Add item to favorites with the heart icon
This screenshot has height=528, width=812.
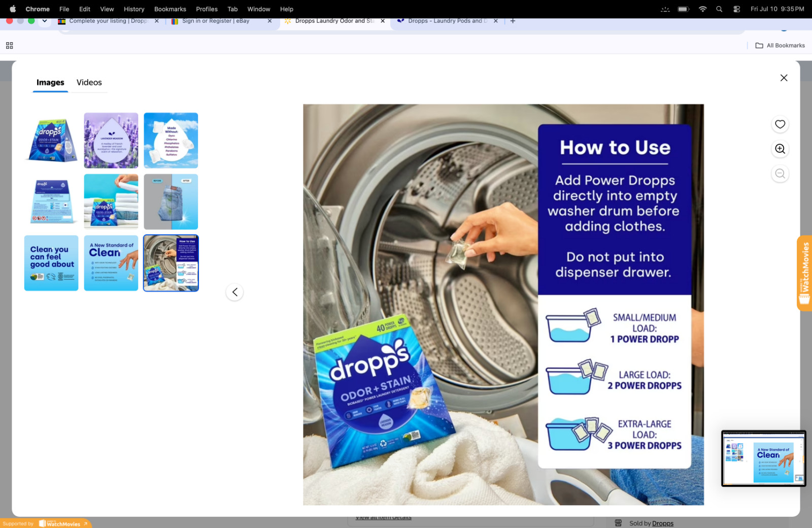pyautogui.click(x=780, y=124)
